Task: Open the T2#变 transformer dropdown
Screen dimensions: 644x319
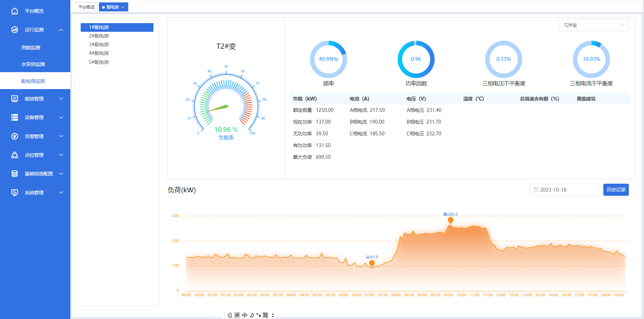Action: click(593, 25)
